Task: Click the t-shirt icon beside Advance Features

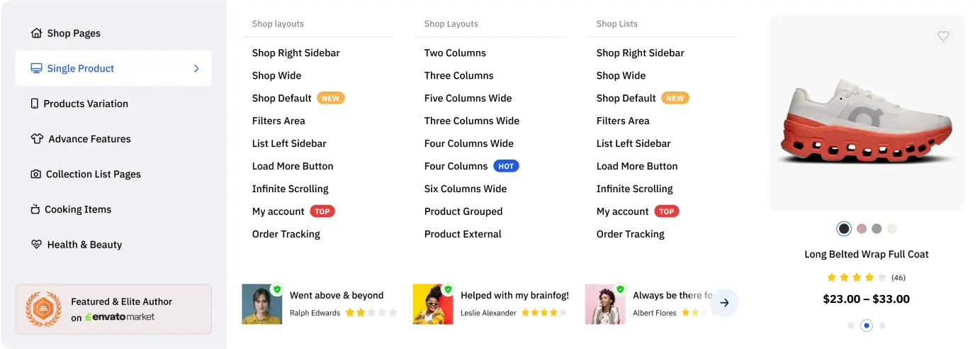Action: click(37, 139)
